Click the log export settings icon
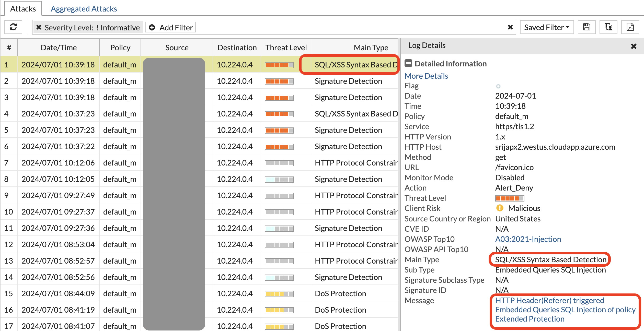Viewport: 644px width, 331px height. tap(608, 27)
